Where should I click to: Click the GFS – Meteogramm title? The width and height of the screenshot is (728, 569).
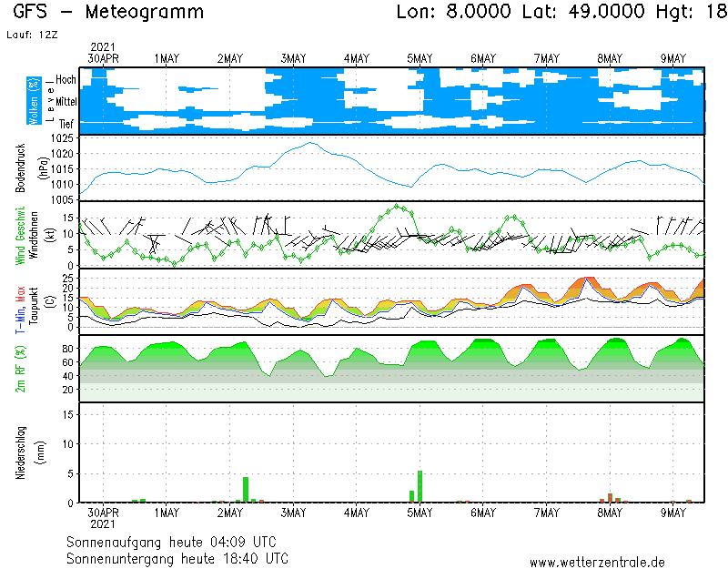[x=108, y=13]
